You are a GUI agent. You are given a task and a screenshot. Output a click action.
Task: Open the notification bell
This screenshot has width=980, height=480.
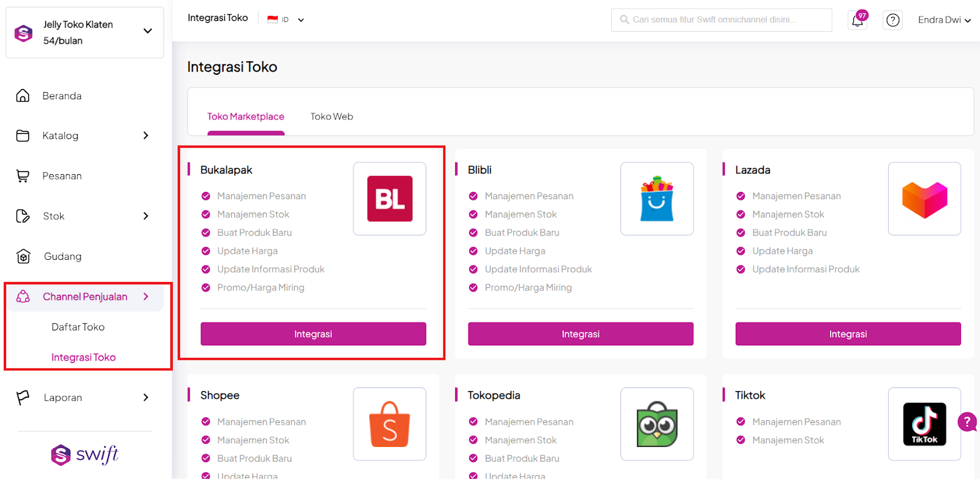click(858, 20)
